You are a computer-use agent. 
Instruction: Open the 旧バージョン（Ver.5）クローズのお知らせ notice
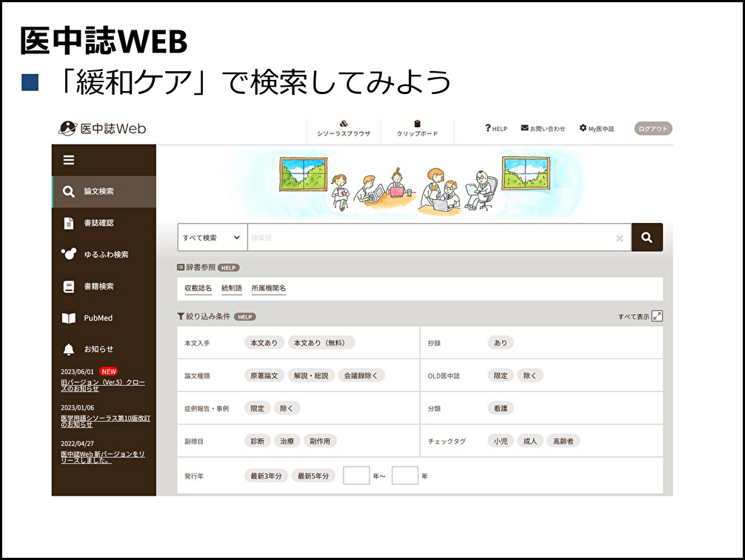pos(103,385)
